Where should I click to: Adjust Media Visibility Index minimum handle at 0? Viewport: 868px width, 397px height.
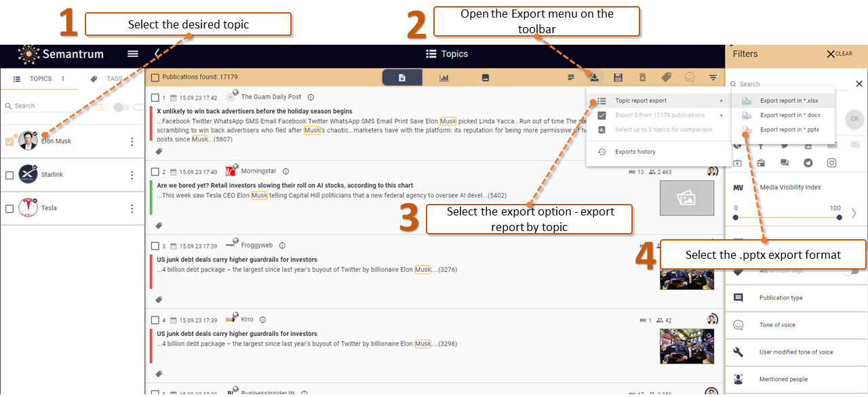[x=736, y=217]
